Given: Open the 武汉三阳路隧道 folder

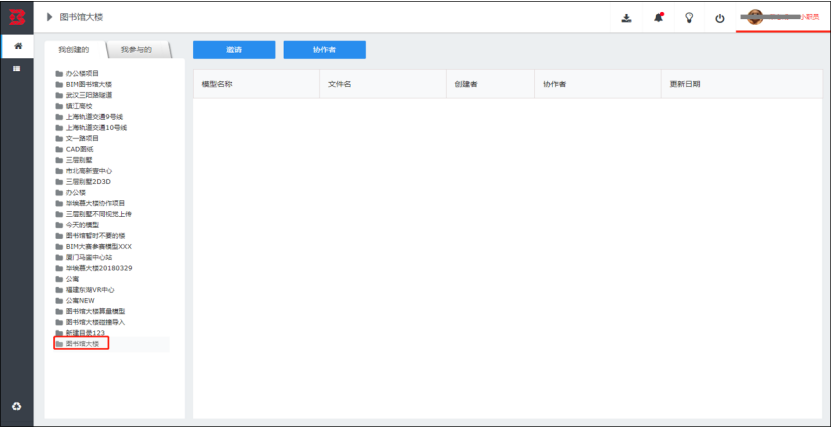Looking at the screenshot, I should click(x=84, y=95).
